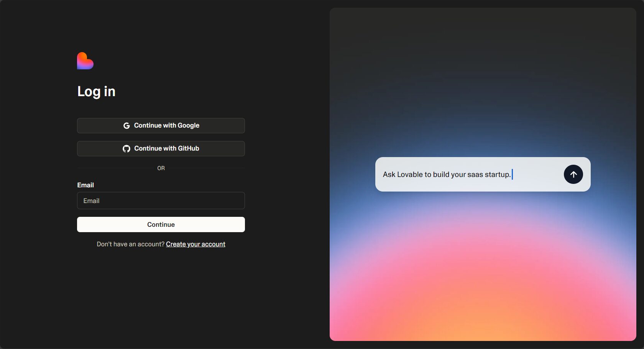Click the OR separator text

[161, 168]
